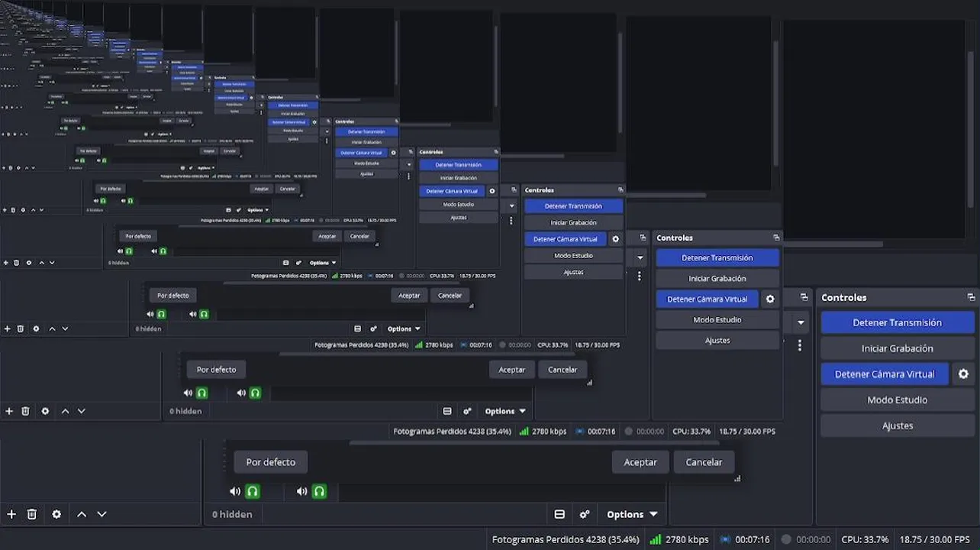This screenshot has height=550, width=980.
Task: Add a new item with main window's plus icon
Action: pyautogui.click(x=11, y=514)
